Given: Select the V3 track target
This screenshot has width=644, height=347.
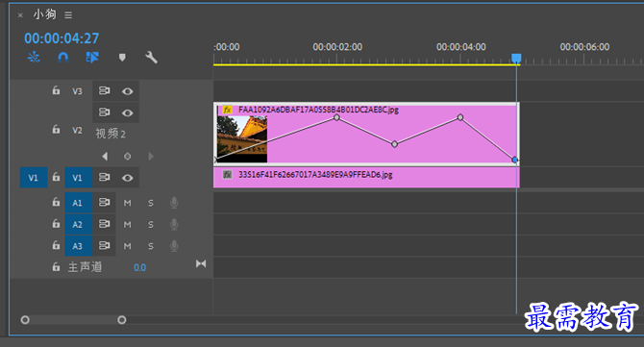Looking at the screenshot, I should pyautogui.click(x=77, y=91).
